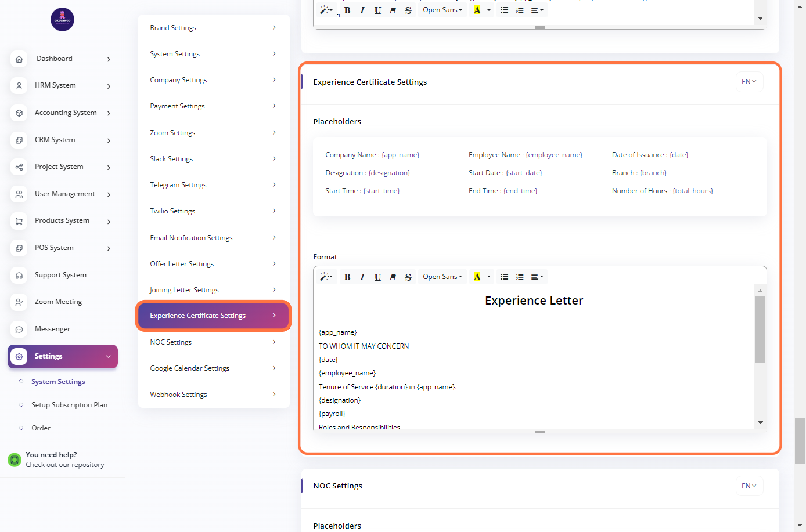Open EN language dropdown for NOC Settings
Image resolution: width=806 pixels, height=532 pixels.
[x=749, y=486]
